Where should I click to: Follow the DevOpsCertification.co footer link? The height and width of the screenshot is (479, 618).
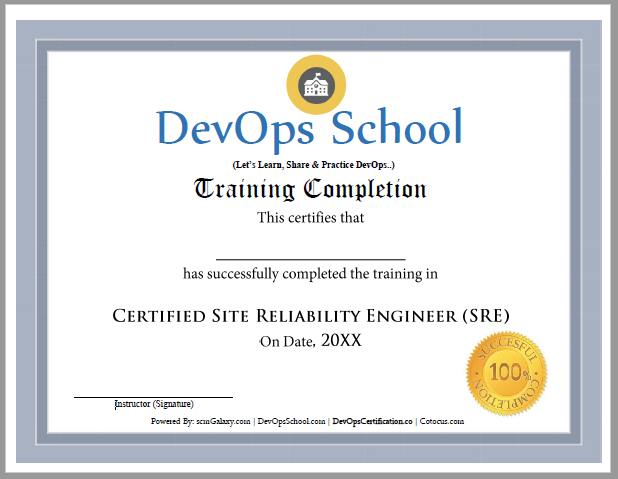[x=372, y=422]
